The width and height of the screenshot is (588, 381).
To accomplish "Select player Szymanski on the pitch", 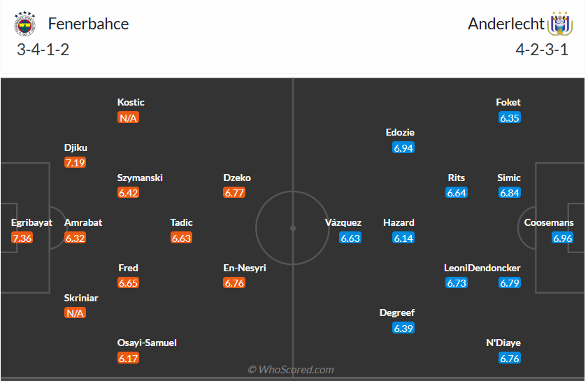I will tap(140, 178).
